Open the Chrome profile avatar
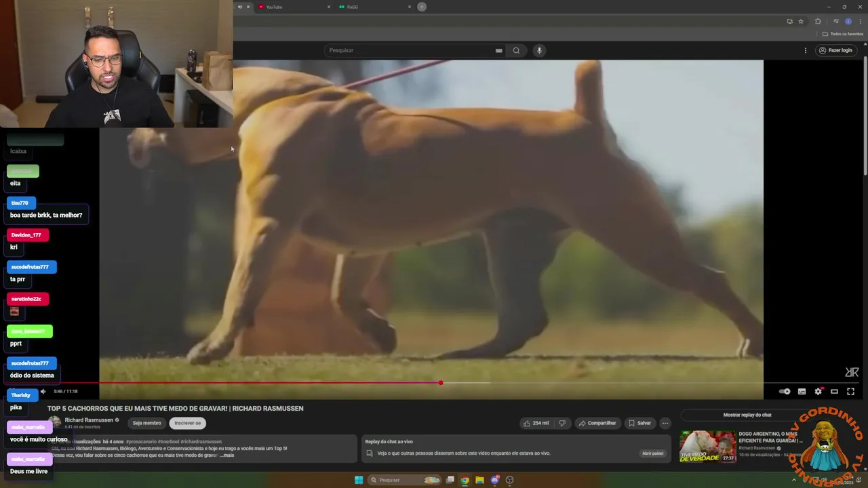 point(848,22)
